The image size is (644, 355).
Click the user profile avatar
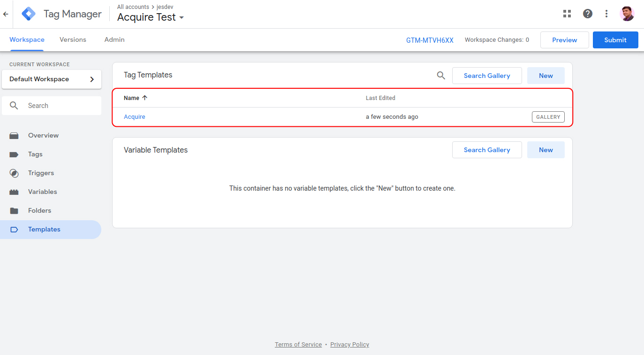627,14
